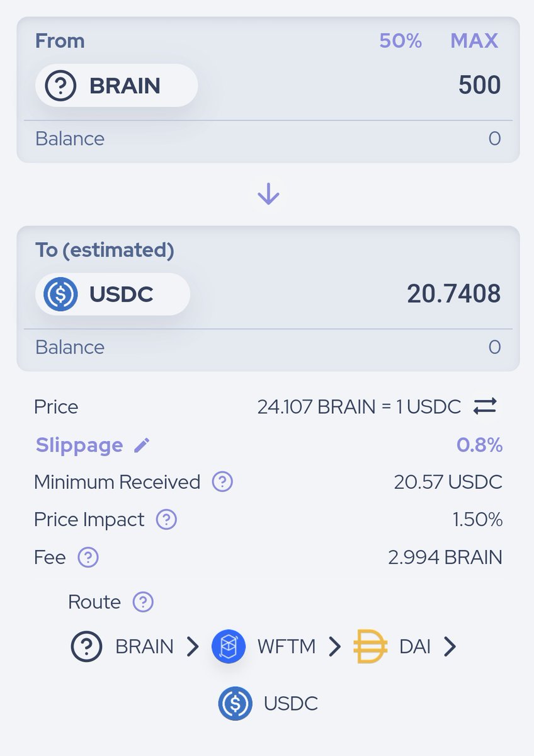The image size is (534, 756).
Task: Open the Fee help icon
Action: coord(88,558)
